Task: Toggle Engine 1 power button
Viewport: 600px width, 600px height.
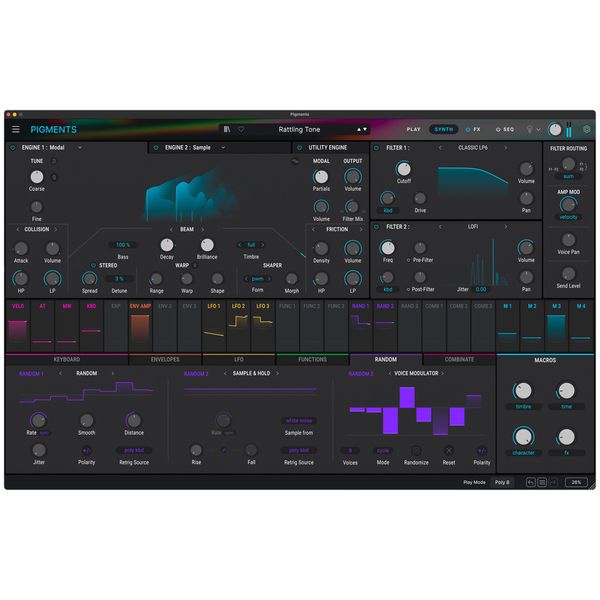Action: click(x=12, y=147)
